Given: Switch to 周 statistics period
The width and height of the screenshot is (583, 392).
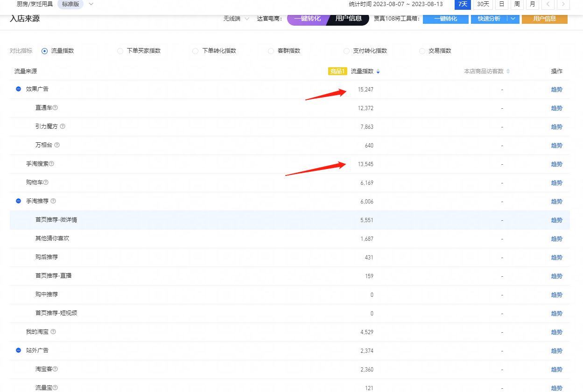Looking at the screenshot, I should [517, 4].
